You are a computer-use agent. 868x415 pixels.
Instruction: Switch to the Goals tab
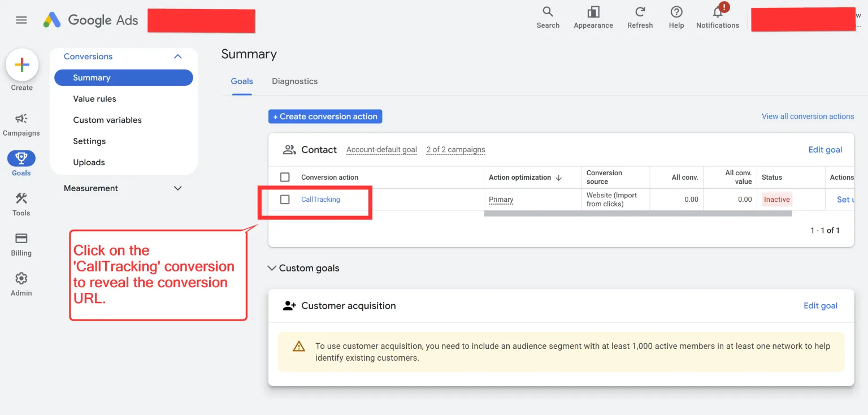242,81
